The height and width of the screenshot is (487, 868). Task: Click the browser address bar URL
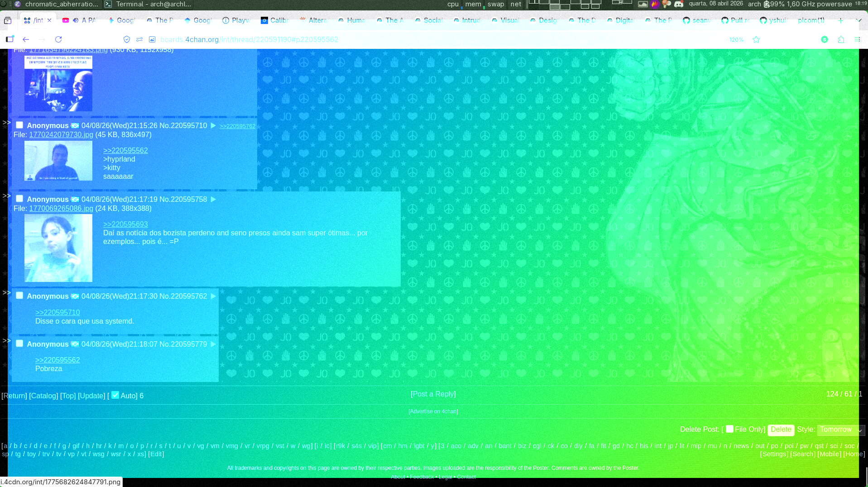pyautogui.click(x=249, y=40)
